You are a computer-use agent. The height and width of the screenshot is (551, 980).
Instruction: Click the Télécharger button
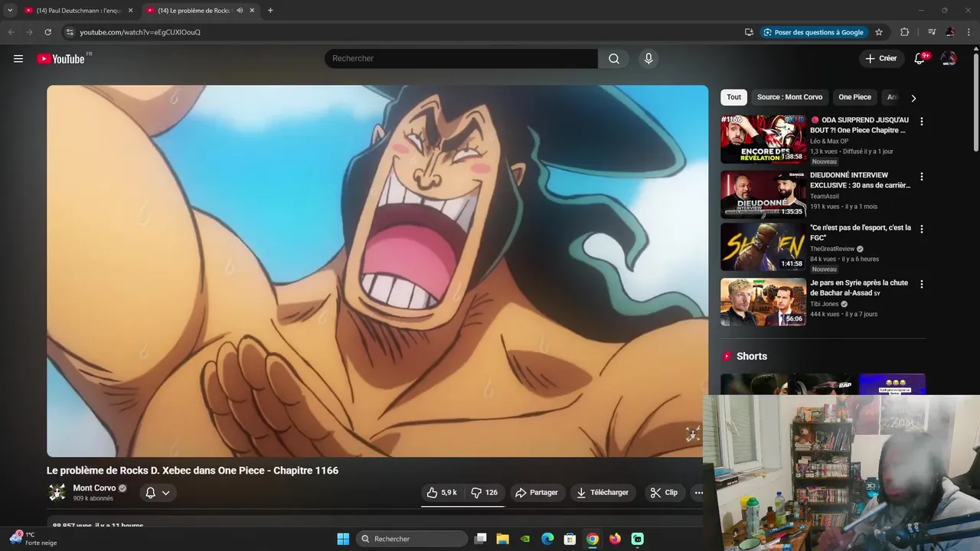click(603, 493)
